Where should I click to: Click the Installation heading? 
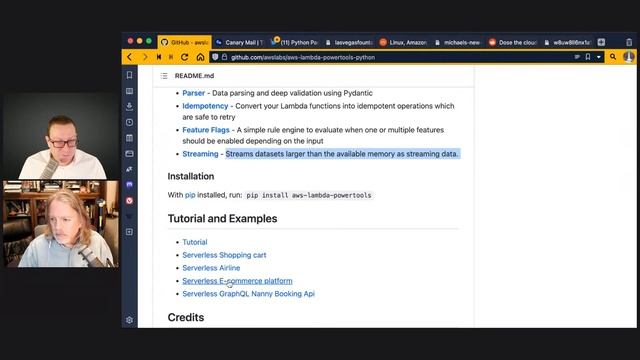click(x=191, y=176)
